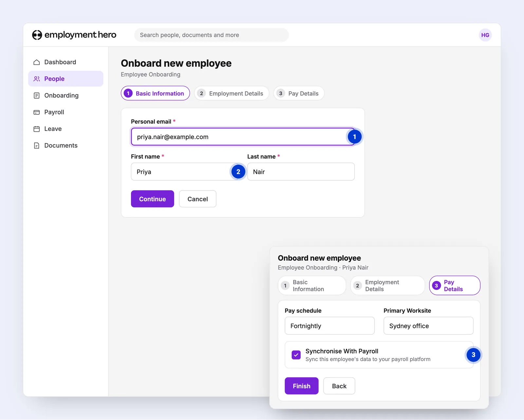524x420 pixels.
Task: Click the Payroll card icon
Action: click(37, 112)
